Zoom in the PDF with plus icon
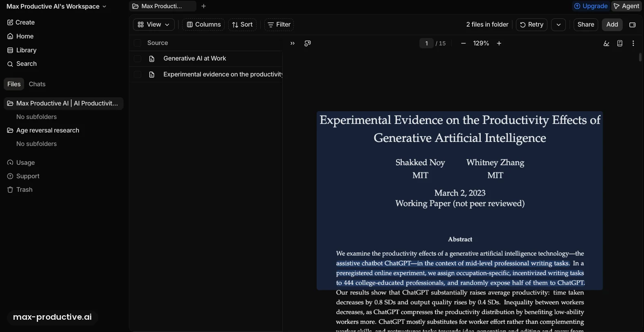Image resolution: width=644 pixels, height=332 pixels. point(499,43)
